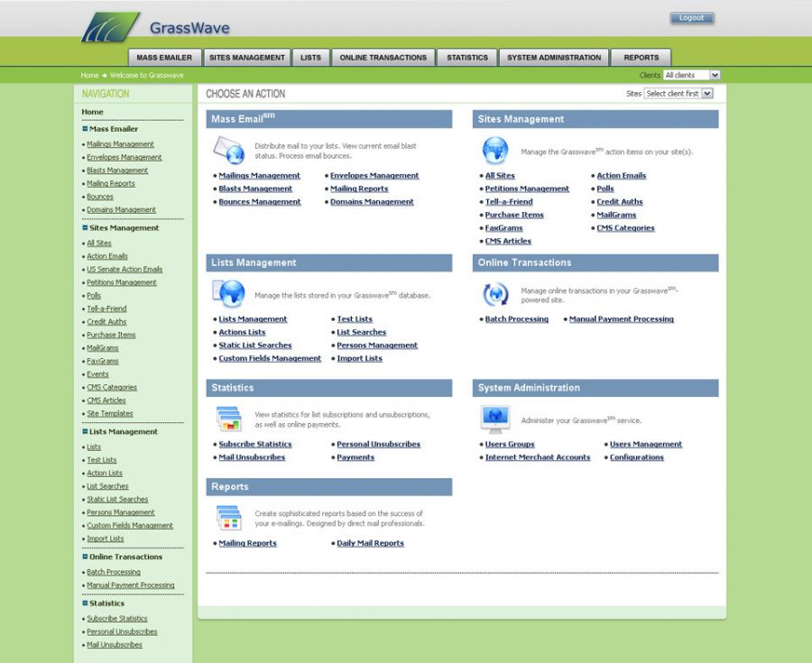Open FaxGrams in the main panel

(x=503, y=228)
